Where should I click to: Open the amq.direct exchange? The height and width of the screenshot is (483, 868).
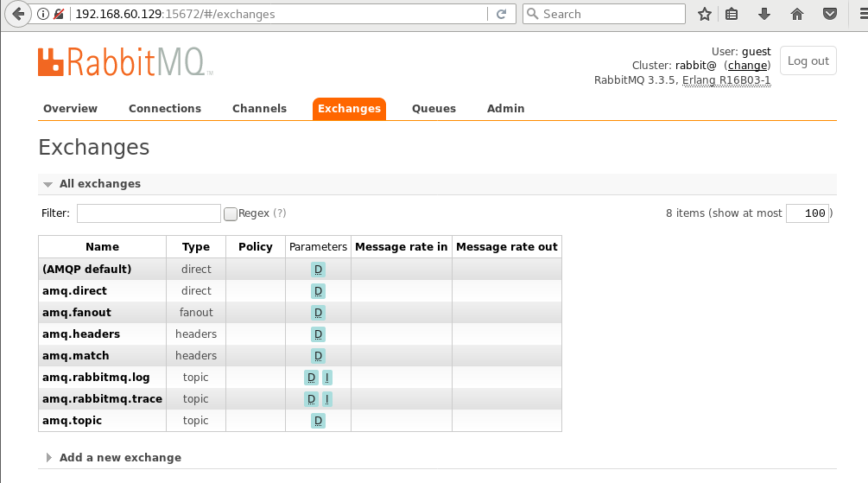[x=75, y=291]
